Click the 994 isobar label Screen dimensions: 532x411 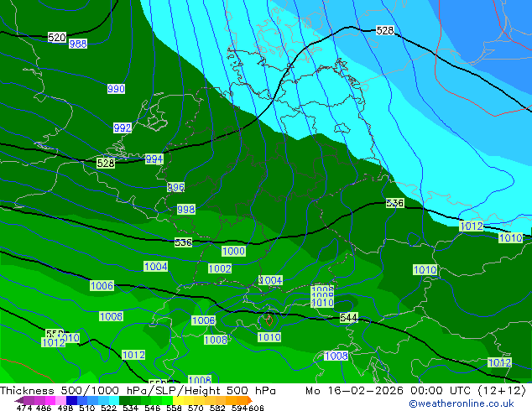tap(154, 159)
